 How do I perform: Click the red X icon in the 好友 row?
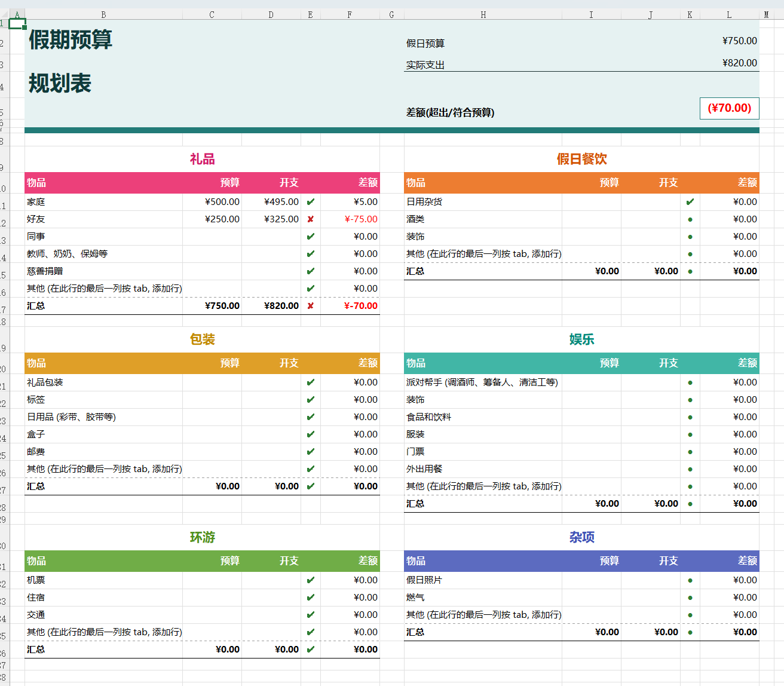click(x=310, y=219)
